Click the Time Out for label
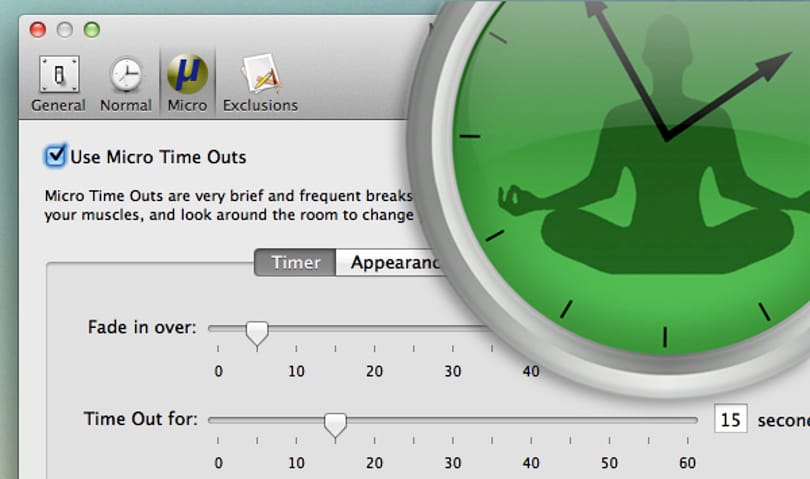Viewport: 810px width, 479px height. tap(141, 419)
